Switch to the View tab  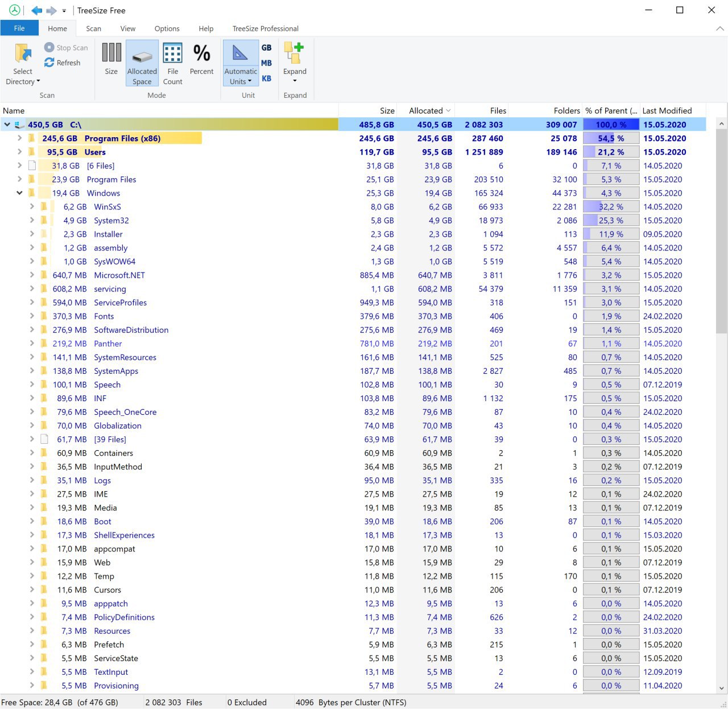click(128, 28)
